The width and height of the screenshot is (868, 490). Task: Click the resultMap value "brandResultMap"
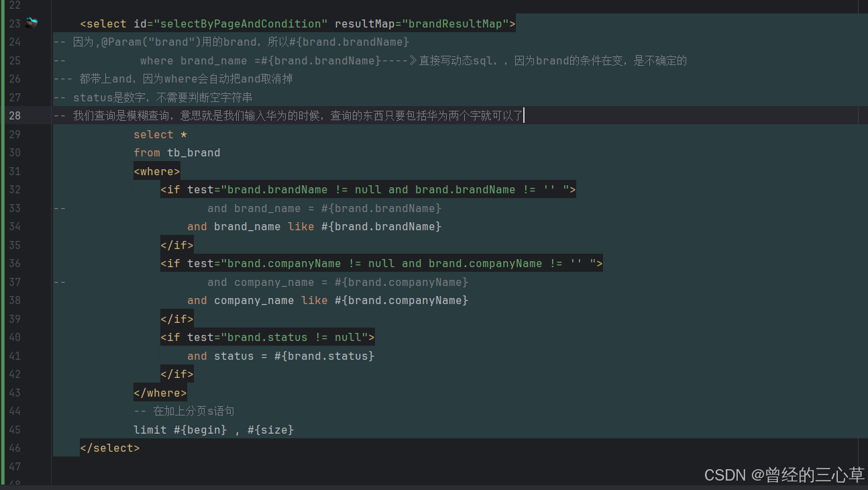pos(455,24)
